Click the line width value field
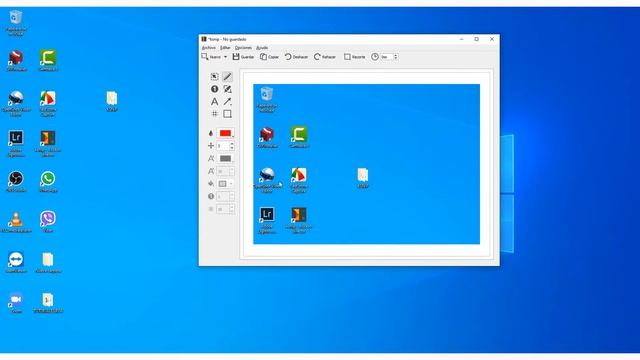This screenshot has height=360, width=640. (x=222, y=146)
